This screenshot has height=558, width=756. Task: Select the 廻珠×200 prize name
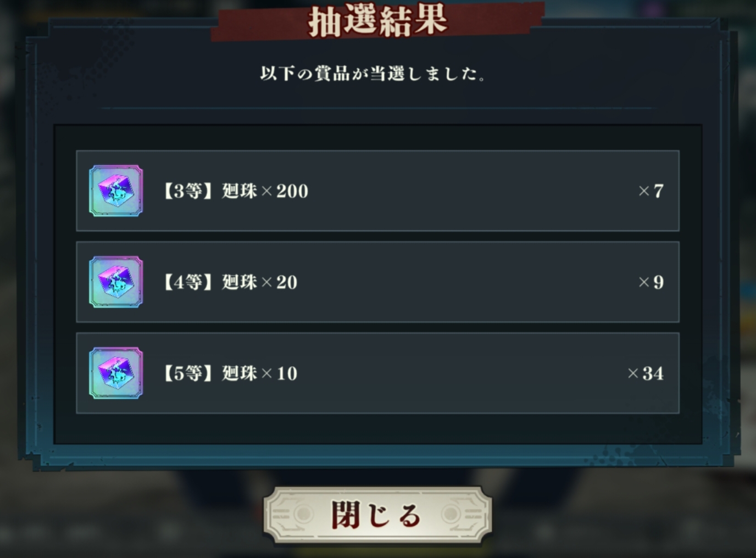[265, 191]
